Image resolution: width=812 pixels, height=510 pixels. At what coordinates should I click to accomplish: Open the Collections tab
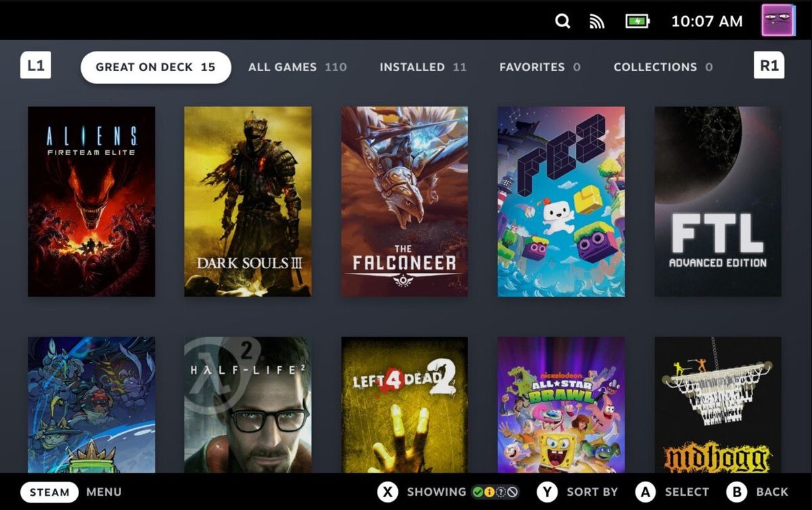tap(662, 67)
